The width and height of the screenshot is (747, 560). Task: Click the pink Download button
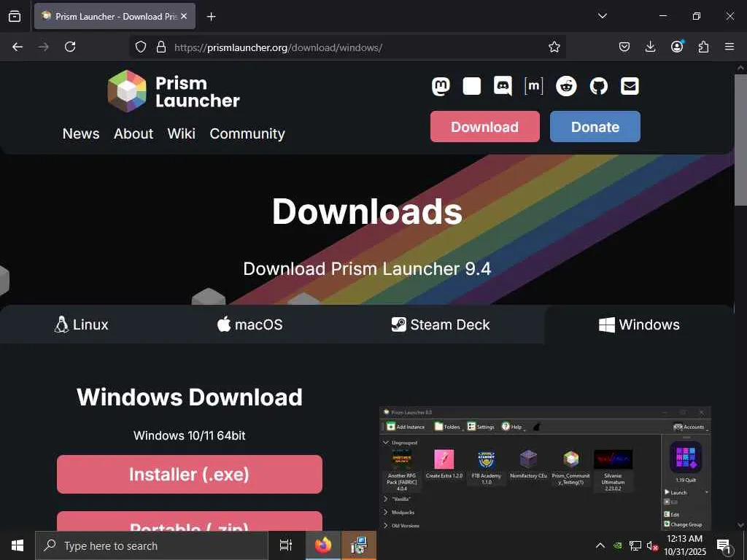coord(485,127)
